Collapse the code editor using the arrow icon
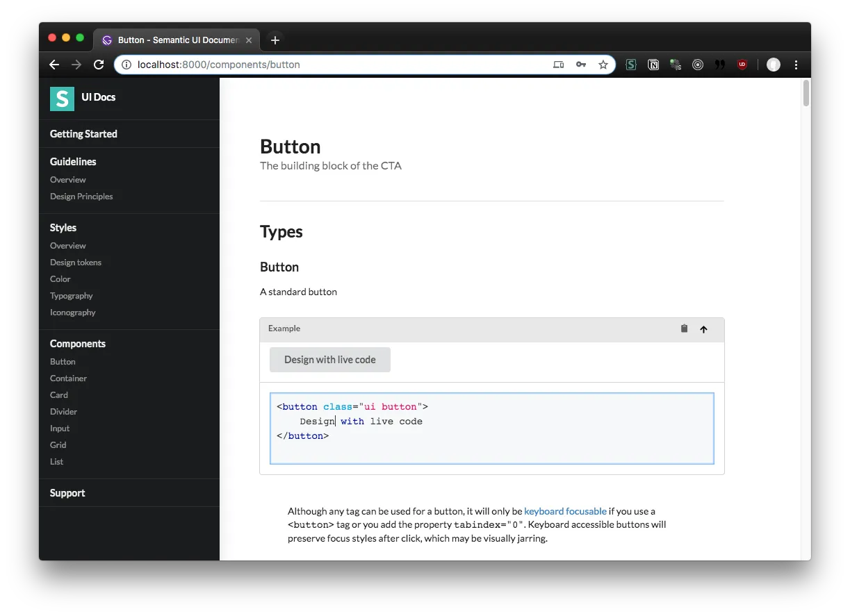This screenshot has height=616, width=850. pyautogui.click(x=703, y=329)
